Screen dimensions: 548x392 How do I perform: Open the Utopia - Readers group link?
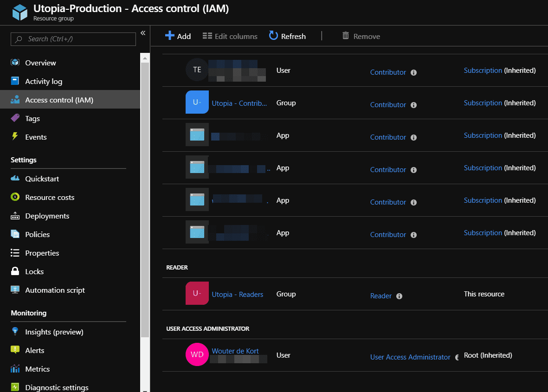click(237, 295)
